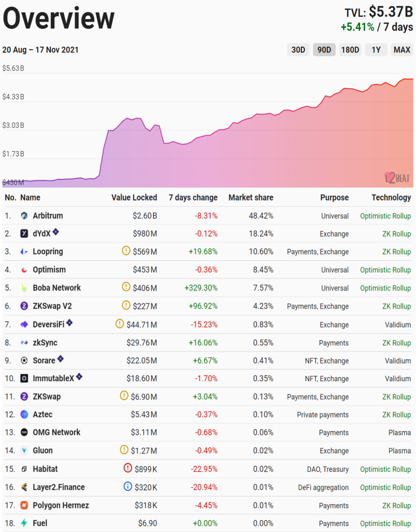Click the OMG Network Plasma technology label
The image size is (416, 532).
[x=400, y=432]
